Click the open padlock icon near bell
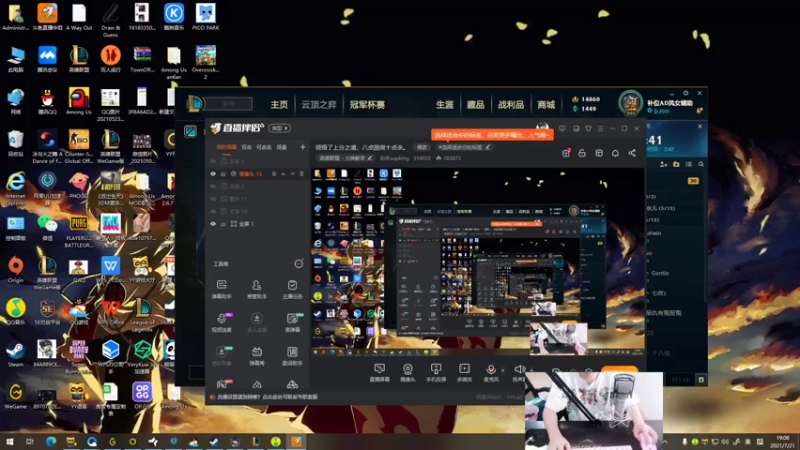This screenshot has height=450, width=800. click(582, 153)
